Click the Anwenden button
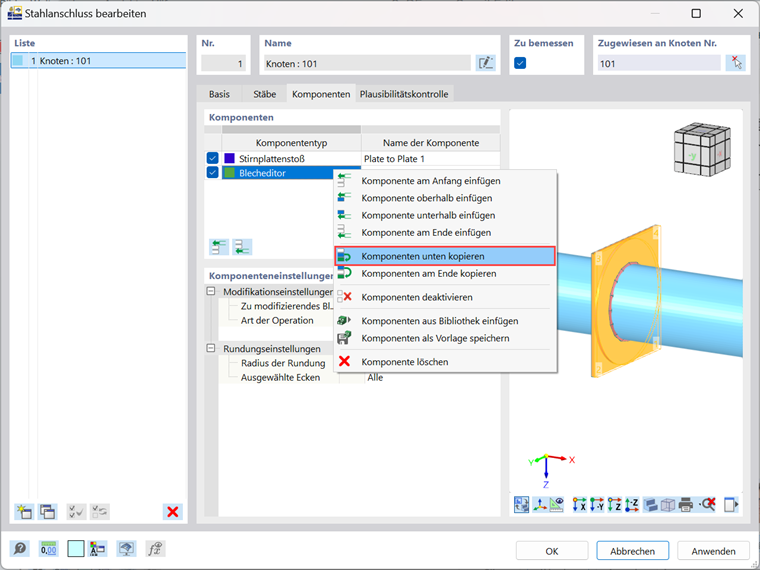The image size is (760, 570). [713, 551]
